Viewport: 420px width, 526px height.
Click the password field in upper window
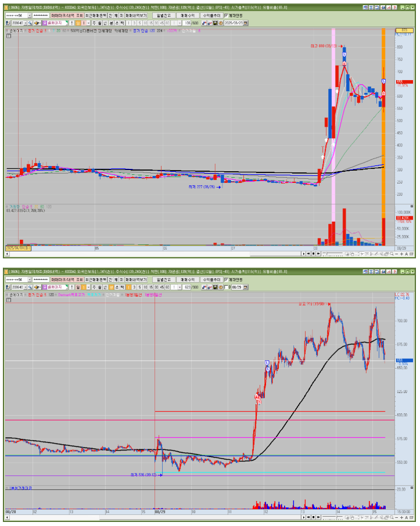[41, 16]
